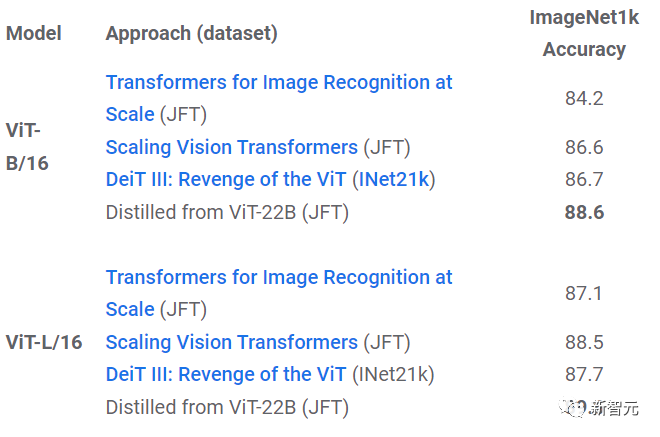Viewport: 660px width, 437px height.
Task: Click the 87.1 accuracy value
Action: [x=584, y=293]
